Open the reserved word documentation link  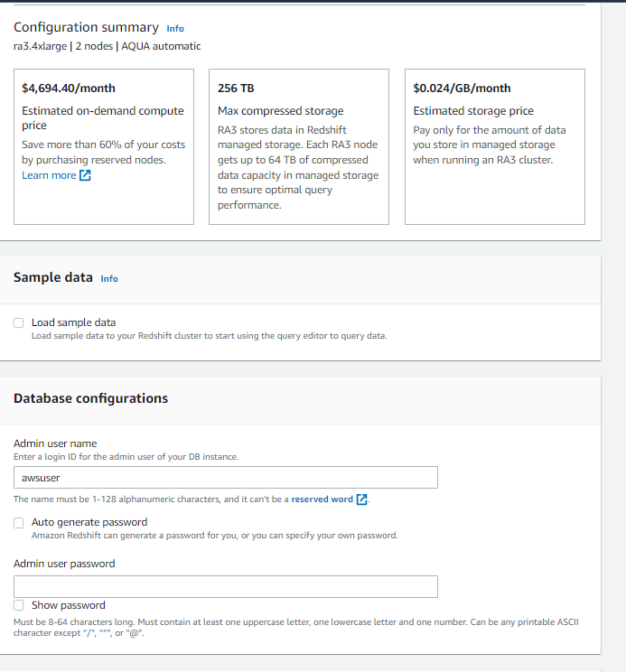(322, 499)
